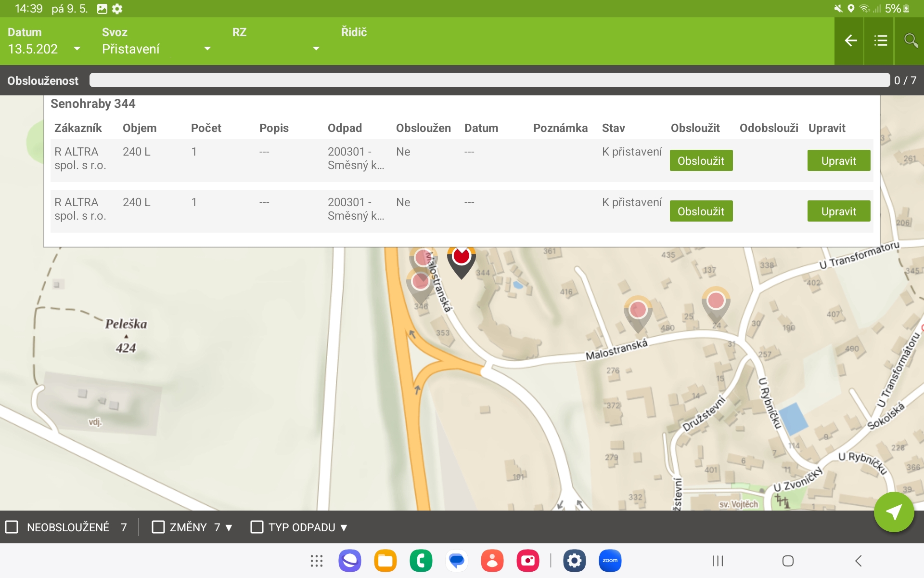Open the RZ dropdown
The image size is (924, 578).
[x=316, y=49]
